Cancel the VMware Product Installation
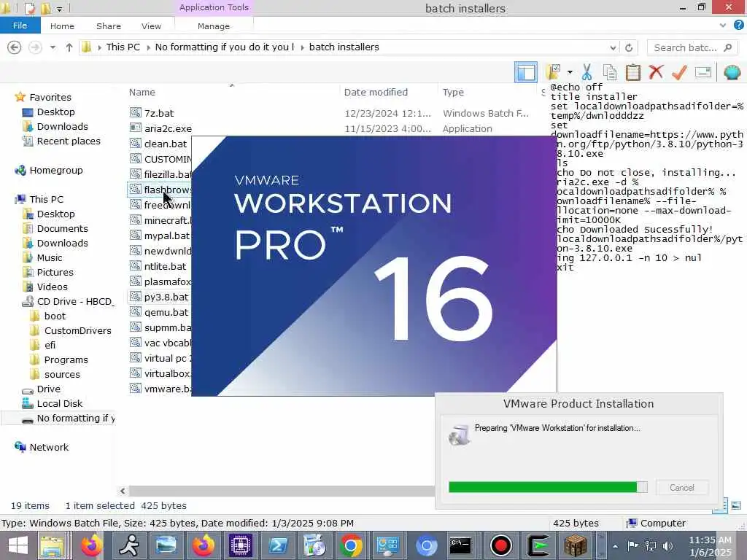The width and height of the screenshot is (747, 560). click(682, 487)
